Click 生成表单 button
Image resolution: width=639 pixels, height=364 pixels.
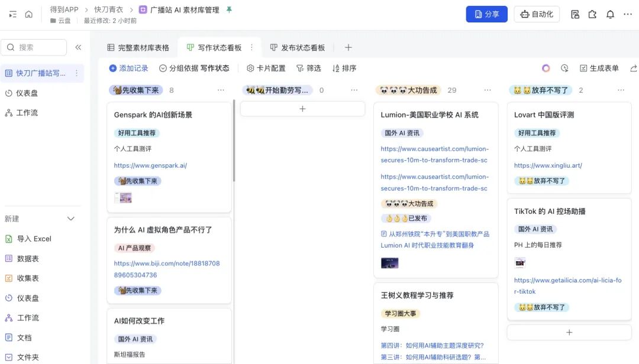click(599, 68)
